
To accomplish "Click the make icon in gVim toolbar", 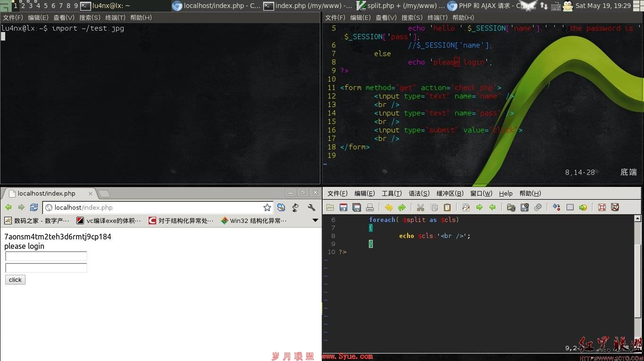I will click(556, 207).
